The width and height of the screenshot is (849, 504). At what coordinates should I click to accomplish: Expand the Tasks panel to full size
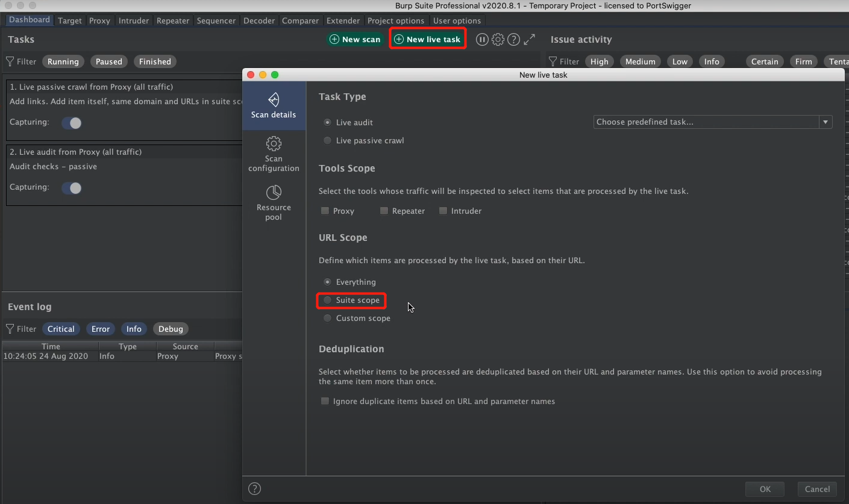[x=529, y=40]
